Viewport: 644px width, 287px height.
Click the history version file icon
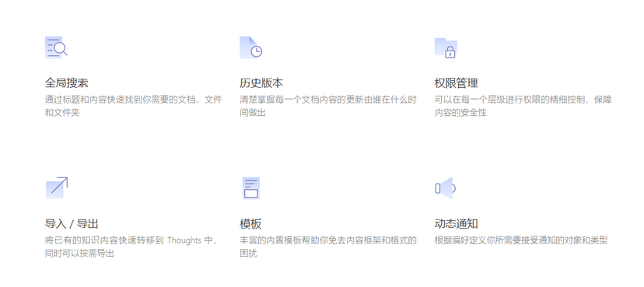pyautogui.click(x=250, y=47)
